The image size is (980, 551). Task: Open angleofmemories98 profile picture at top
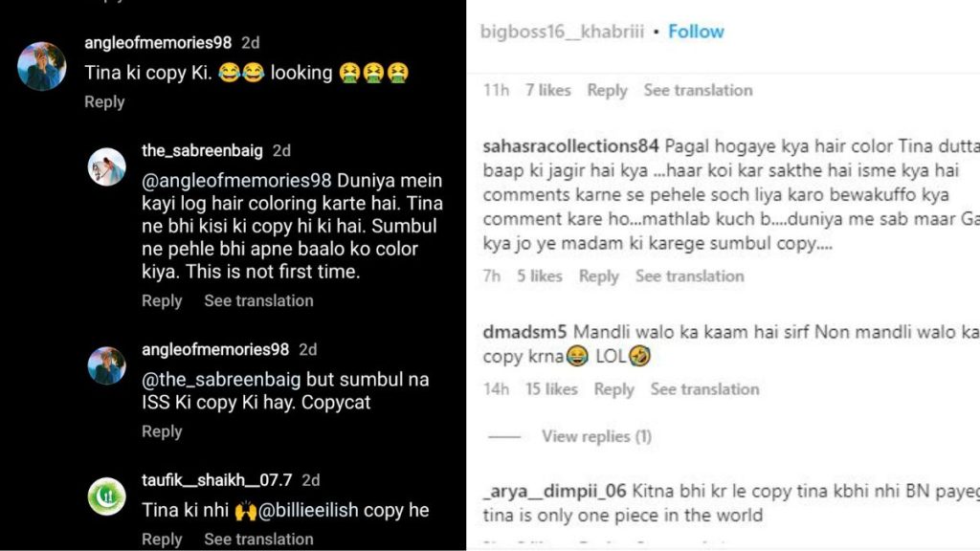click(x=42, y=66)
